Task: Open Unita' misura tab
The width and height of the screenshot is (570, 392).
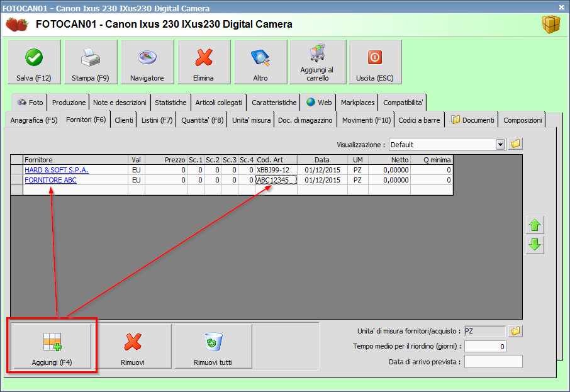Action: tap(251, 120)
